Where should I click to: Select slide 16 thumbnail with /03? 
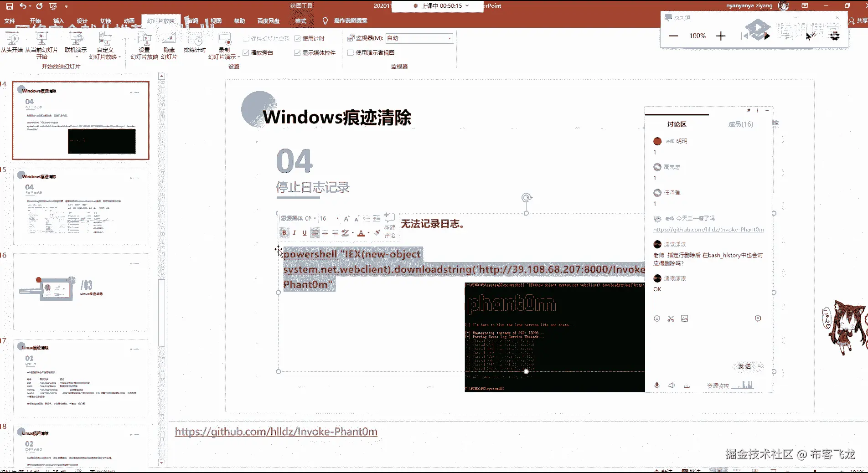click(x=81, y=292)
